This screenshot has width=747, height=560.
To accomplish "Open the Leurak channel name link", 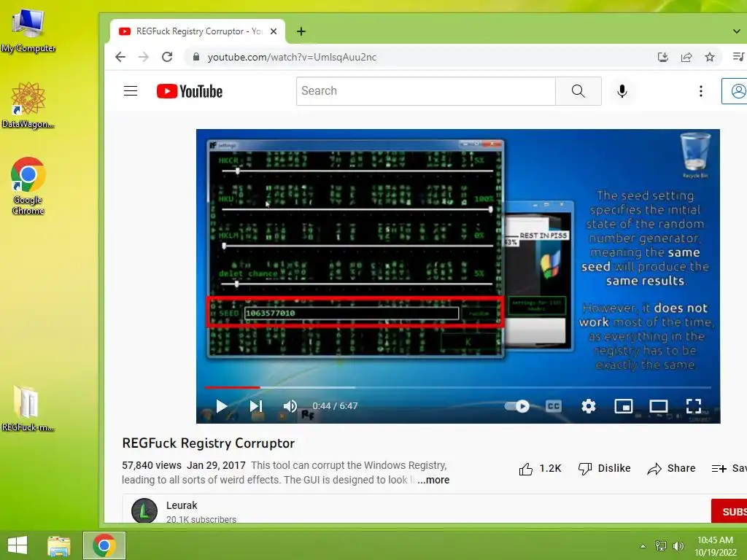I will click(182, 505).
